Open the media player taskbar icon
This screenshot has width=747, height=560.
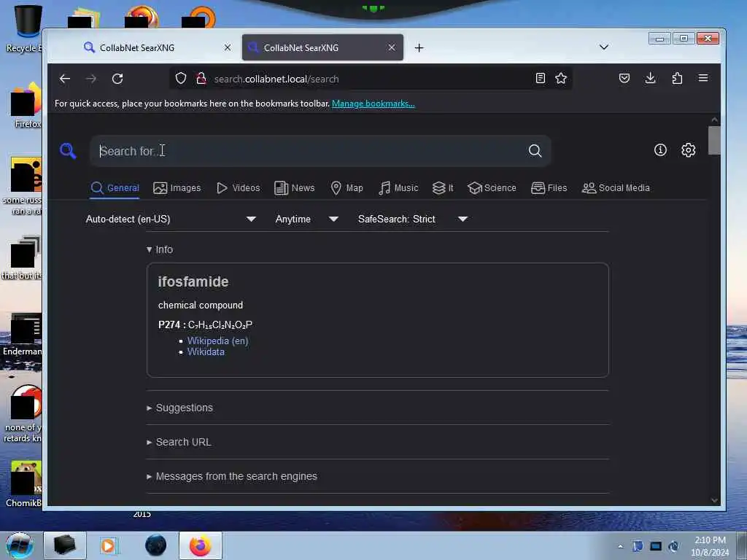[x=109, y=545]
